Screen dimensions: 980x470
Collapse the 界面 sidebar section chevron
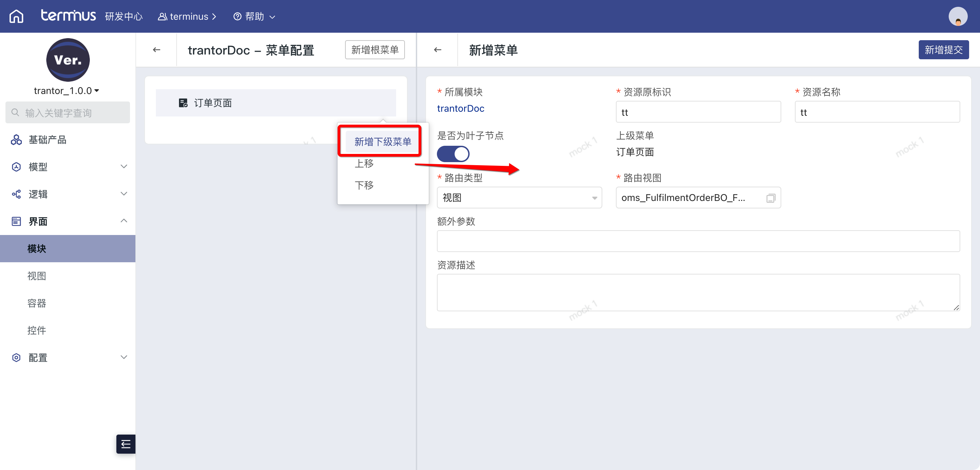pos(124,221)
